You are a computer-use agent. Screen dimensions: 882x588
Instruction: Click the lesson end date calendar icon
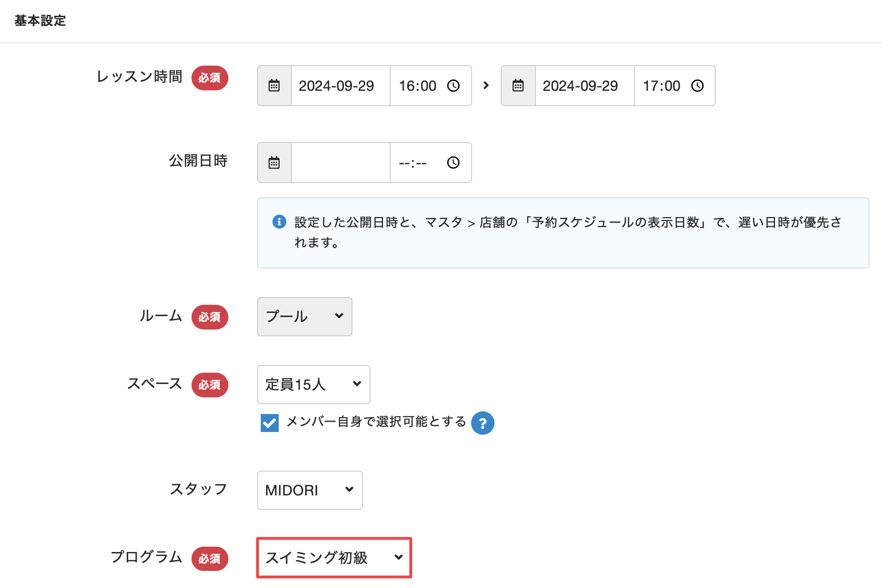tap(518, 85)
